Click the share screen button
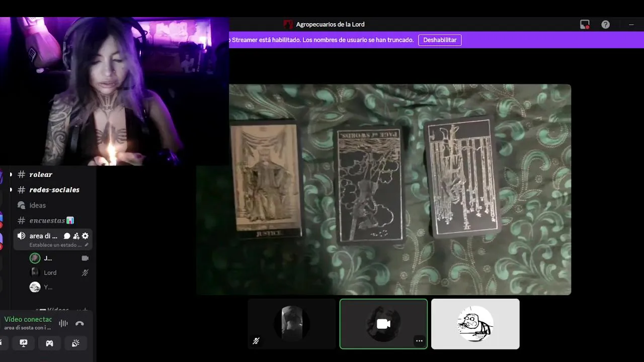 24,343
